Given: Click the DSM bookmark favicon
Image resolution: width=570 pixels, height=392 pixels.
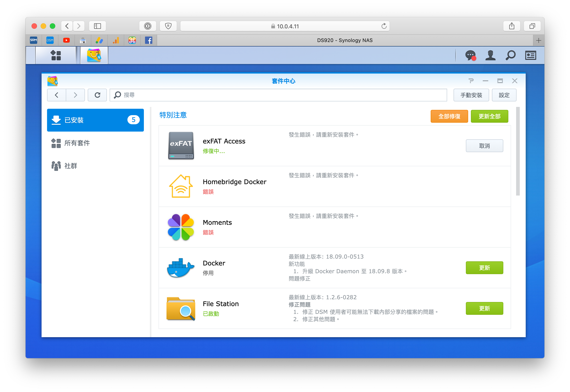Looking at the screenshot, I should coord(50,40).
